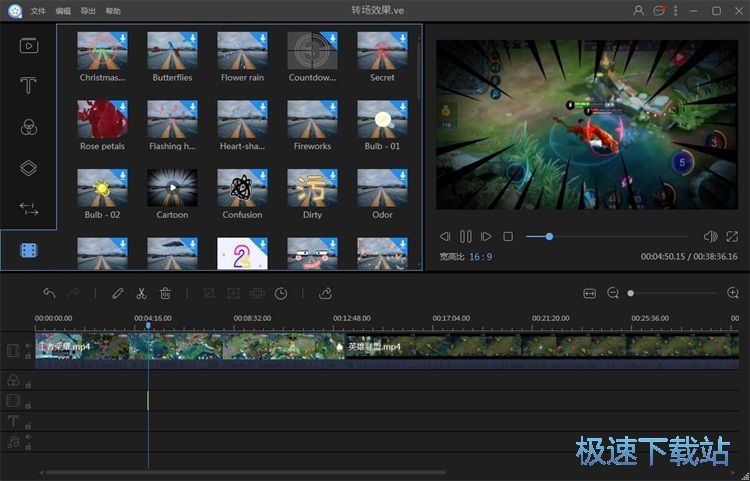Click the Delete trash icon

point(165,293)
